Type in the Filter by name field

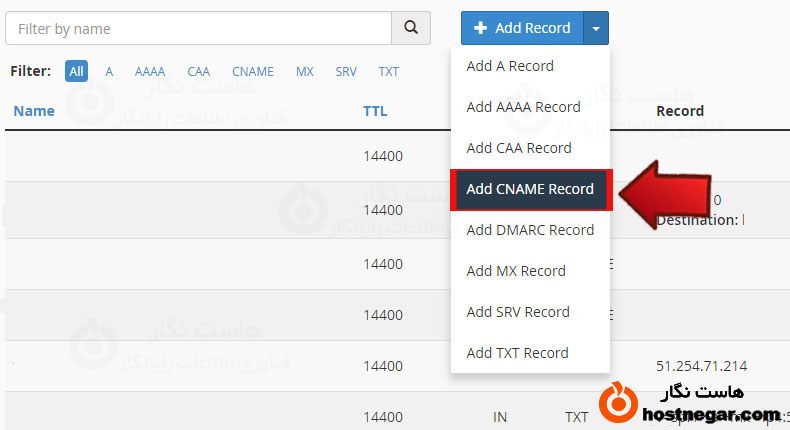point(197,29)
